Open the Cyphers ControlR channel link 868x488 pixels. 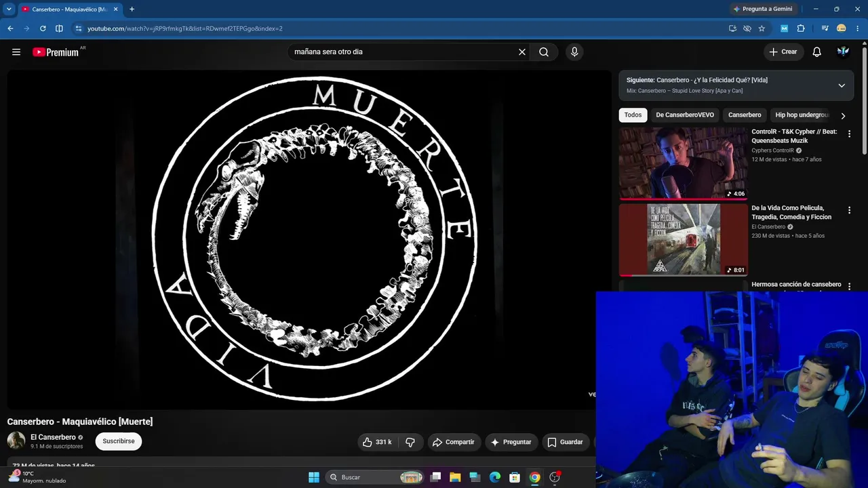(772, 150)
